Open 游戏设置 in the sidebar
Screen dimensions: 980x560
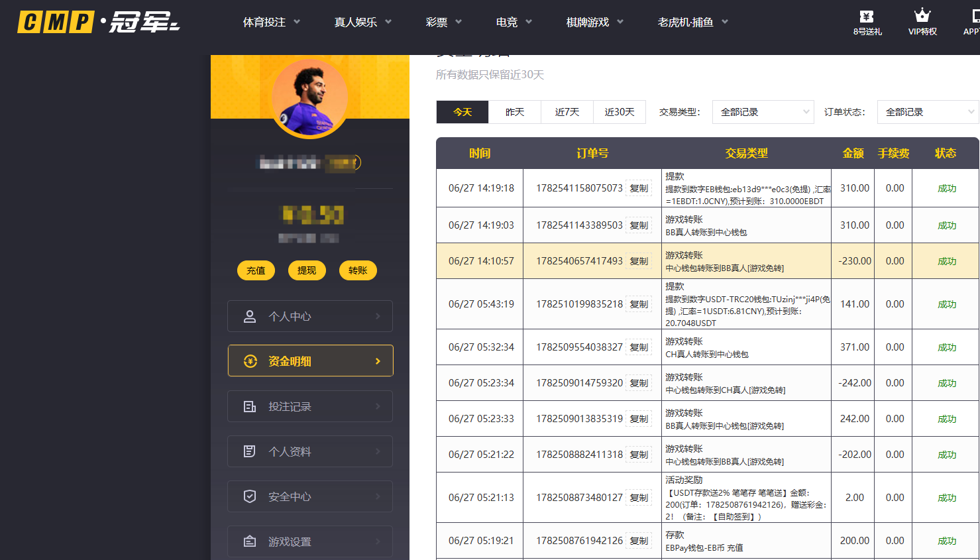(x=310, y=541)
